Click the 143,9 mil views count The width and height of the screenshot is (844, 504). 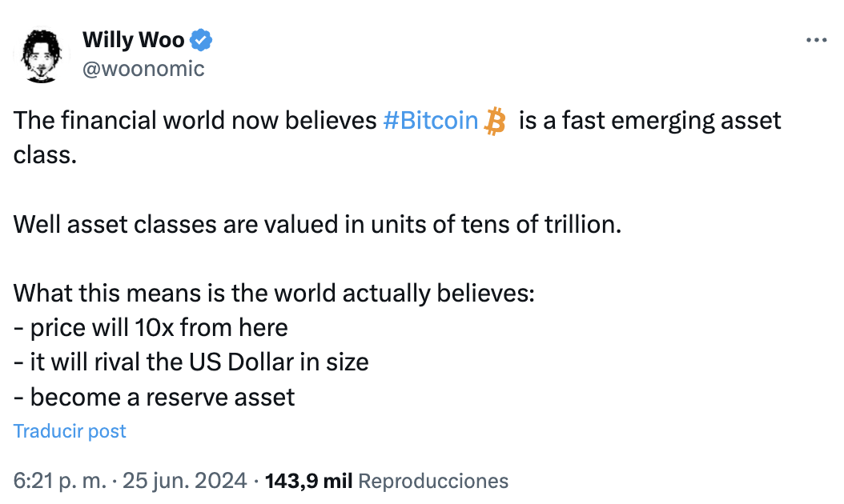point(308,481)
